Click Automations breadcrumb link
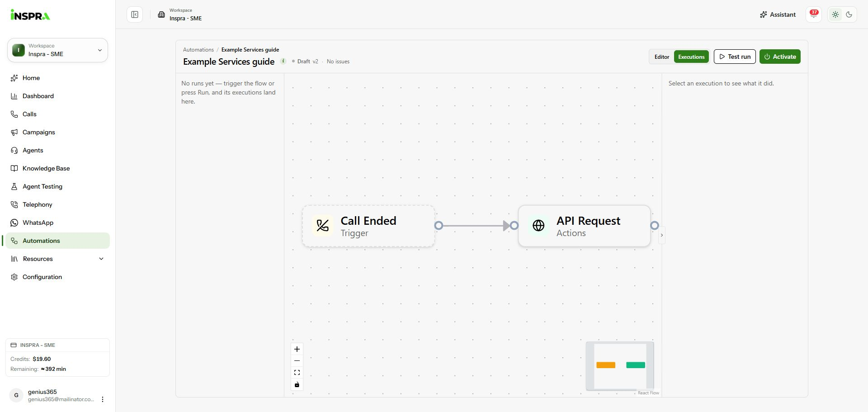868x412 pixels. click(198, 50)
